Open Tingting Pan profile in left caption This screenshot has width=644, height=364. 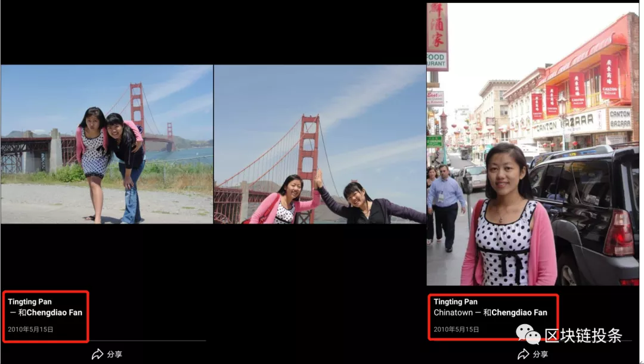30,301
